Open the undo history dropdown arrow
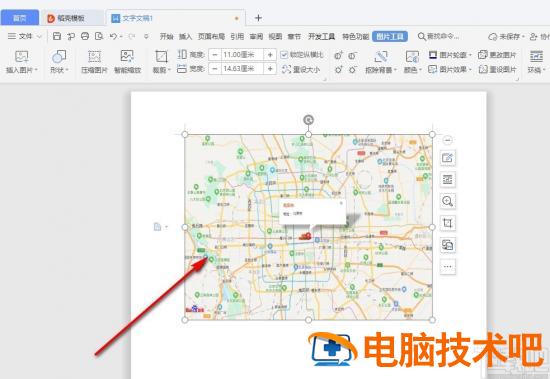 121,36
